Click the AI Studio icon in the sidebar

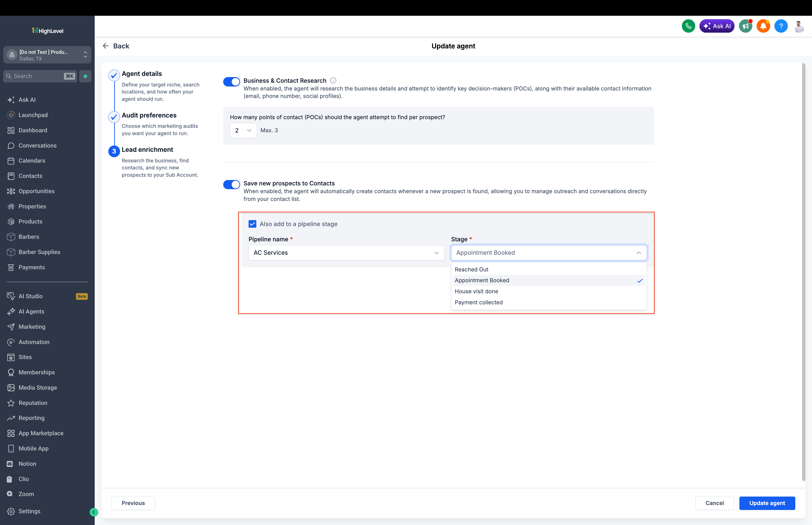coord(11,296)
